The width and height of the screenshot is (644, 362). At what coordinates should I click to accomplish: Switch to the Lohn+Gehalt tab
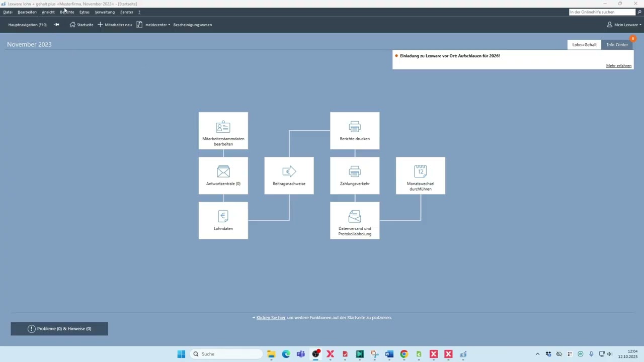(585, 45)
